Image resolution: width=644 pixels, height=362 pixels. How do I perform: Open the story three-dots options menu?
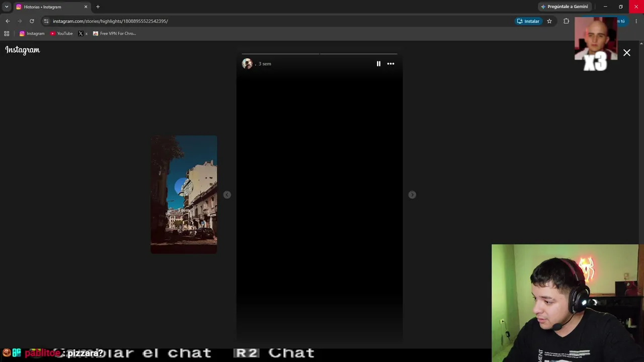pyautogui.click(x=390, y=64)
